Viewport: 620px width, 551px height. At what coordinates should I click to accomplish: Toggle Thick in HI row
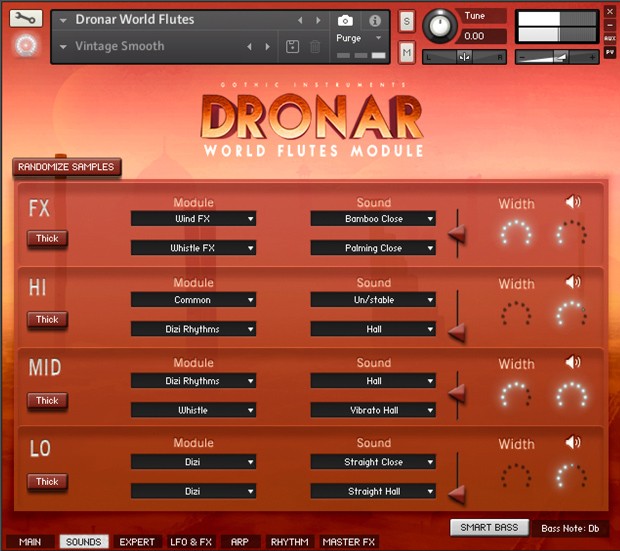click(47, 320)
